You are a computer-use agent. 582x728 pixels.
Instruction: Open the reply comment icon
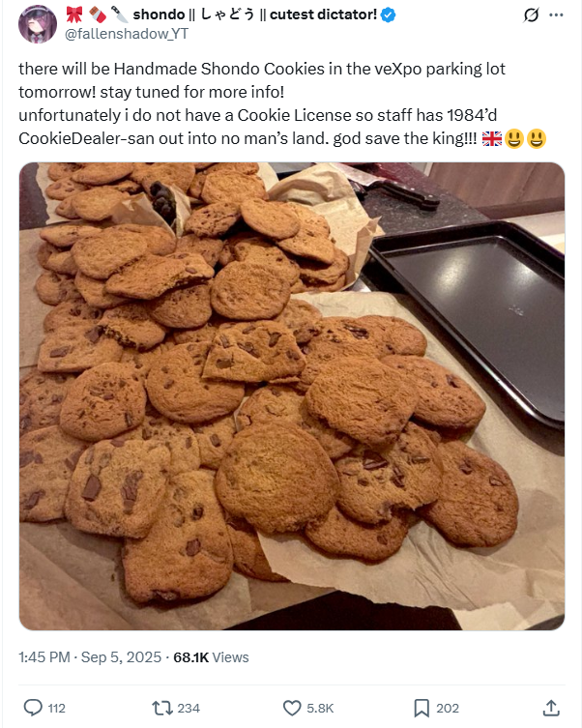point(33,708)
